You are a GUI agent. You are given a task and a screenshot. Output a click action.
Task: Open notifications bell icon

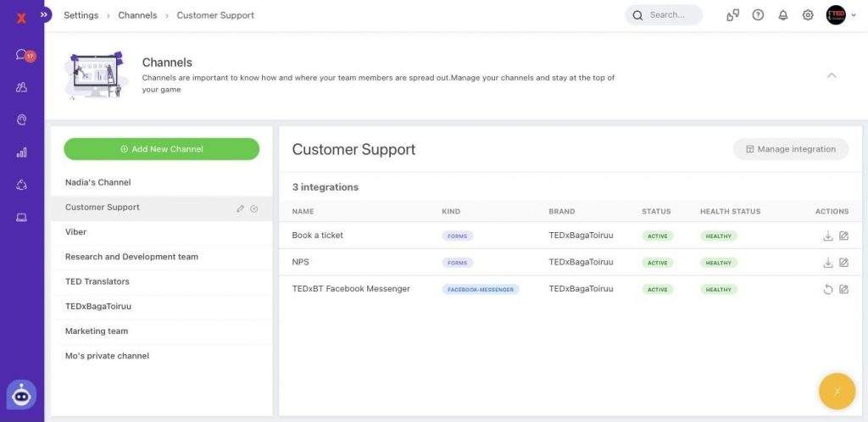pos(782,15)
